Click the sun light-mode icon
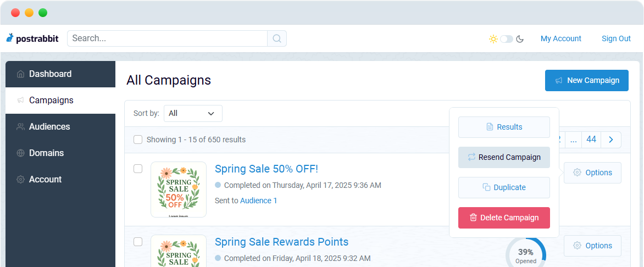Viewport: 644px width, 267px height. click(x=493, y=39)
